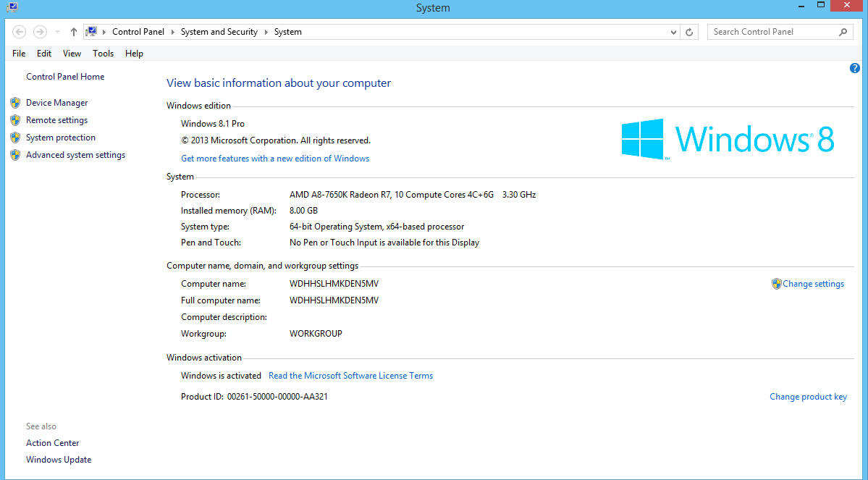The height and width of the screenshot is (480, 868).
Task: Select System and Security in breadcrumb
Action: click(219, 32)
